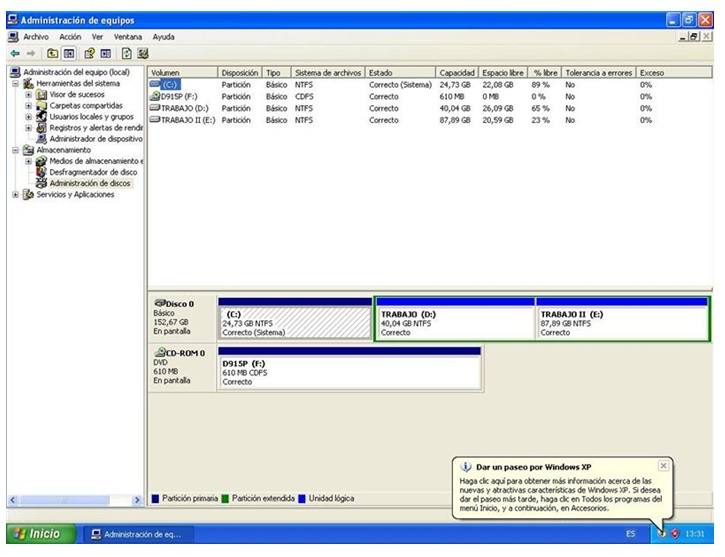The width and height of the screenshot is (725, 557).
Task: Click the Disco 0 disk icon
Action: pos(159,304)
